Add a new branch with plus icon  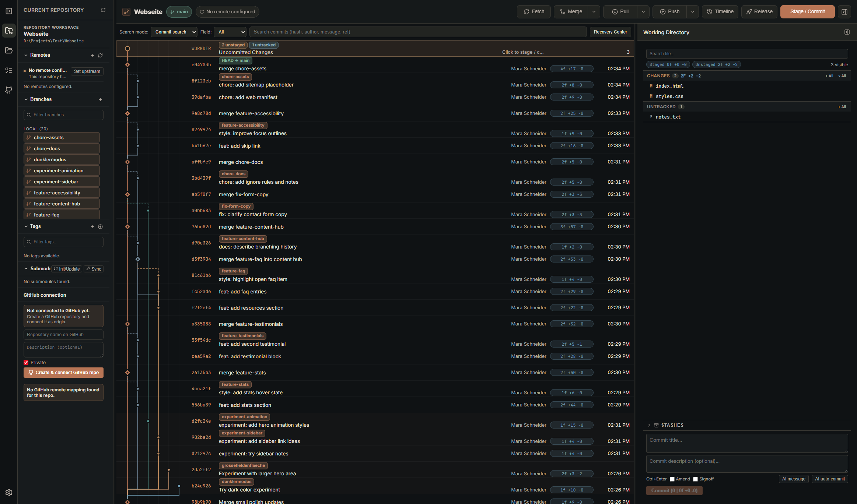point(100,99)
